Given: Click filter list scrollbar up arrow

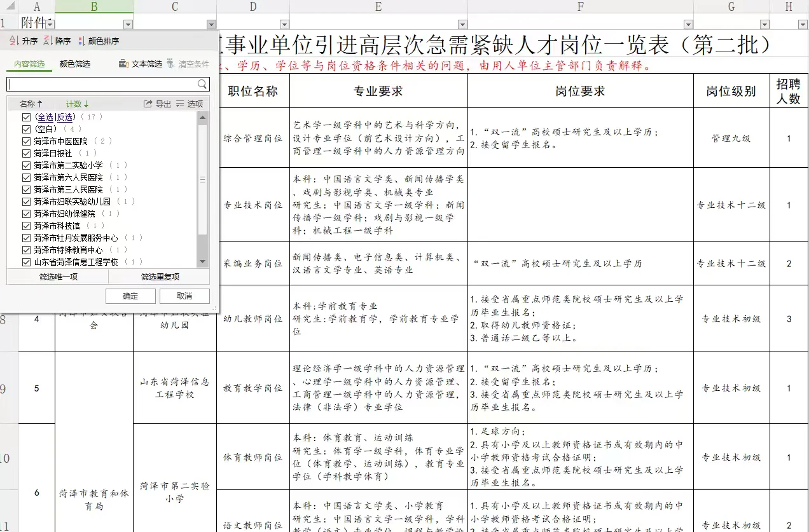Looking at the screenshot, I should click(203, 118).
